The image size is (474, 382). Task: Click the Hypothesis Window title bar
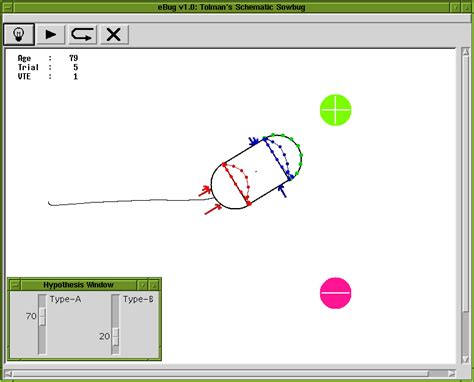click(x=78, y=285)
